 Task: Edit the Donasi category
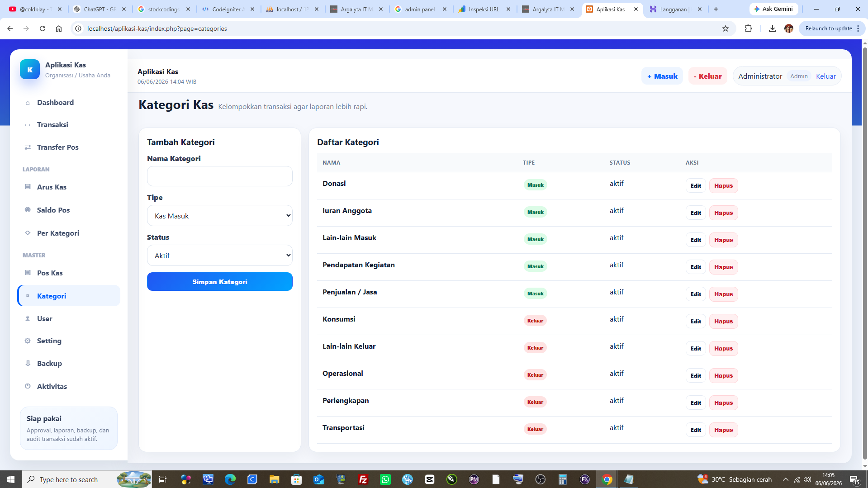click(696, 186)
